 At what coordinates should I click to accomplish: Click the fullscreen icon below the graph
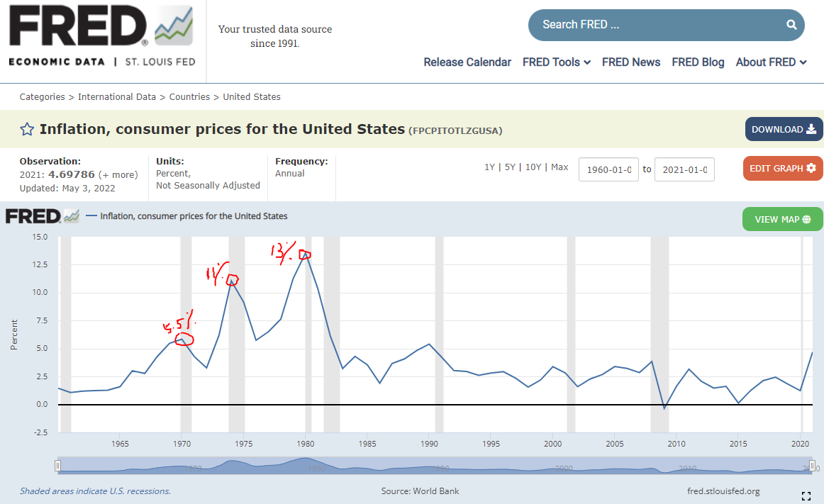(x=806, y=495)
